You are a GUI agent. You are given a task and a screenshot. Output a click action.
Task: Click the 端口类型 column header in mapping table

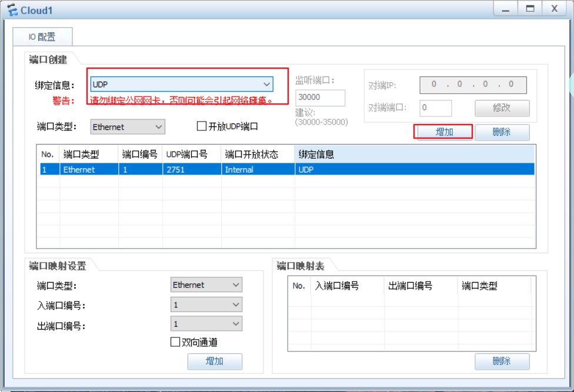(x=494, y=286)
